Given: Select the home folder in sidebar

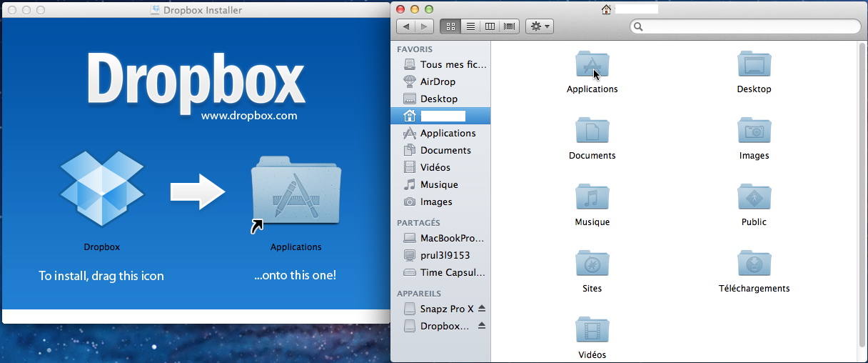Looking at the screenshot, I should (x=440, y=116).
